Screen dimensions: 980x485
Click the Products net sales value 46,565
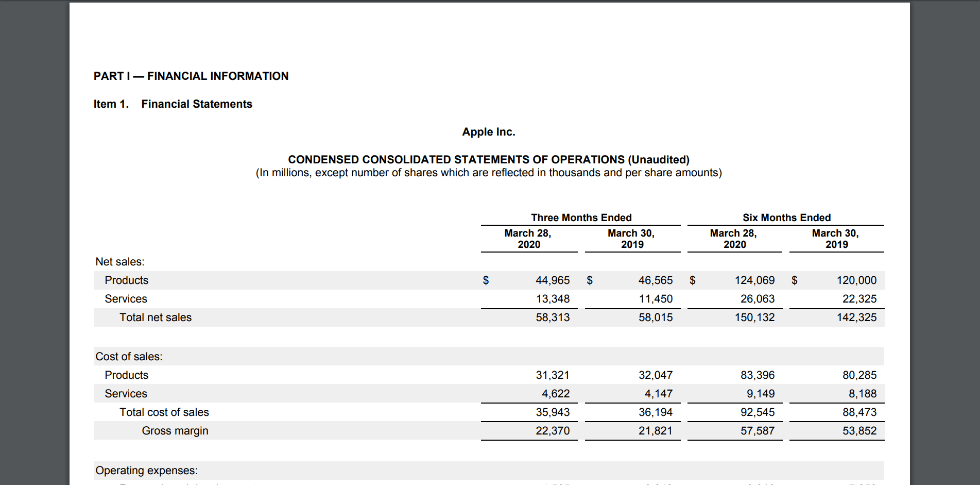click(x=656, y=280)
